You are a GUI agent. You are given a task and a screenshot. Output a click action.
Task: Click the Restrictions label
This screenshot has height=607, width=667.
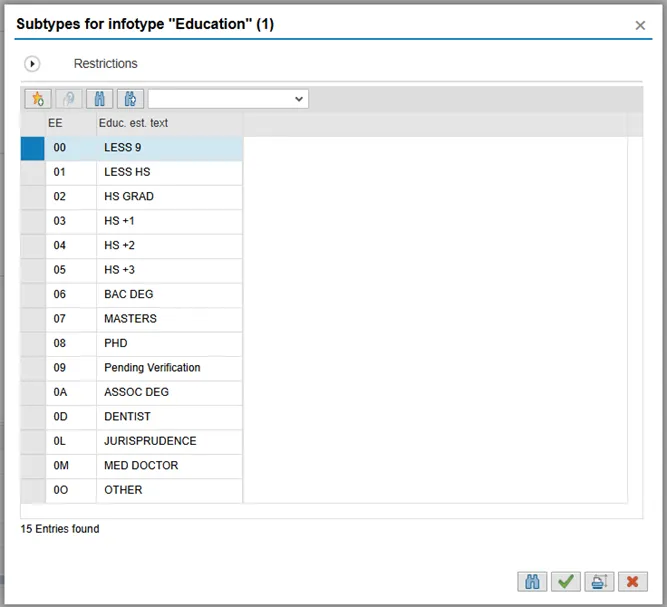[105, 64]
